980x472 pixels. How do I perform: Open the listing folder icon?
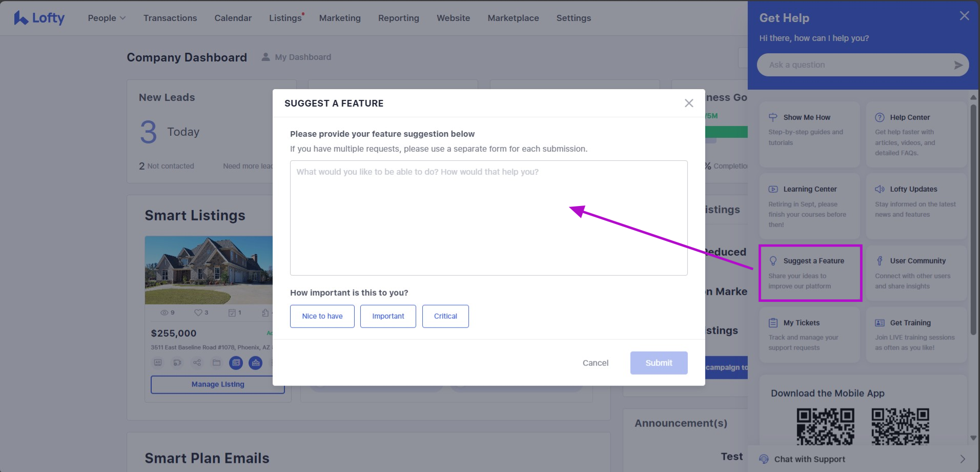point(216,363)
